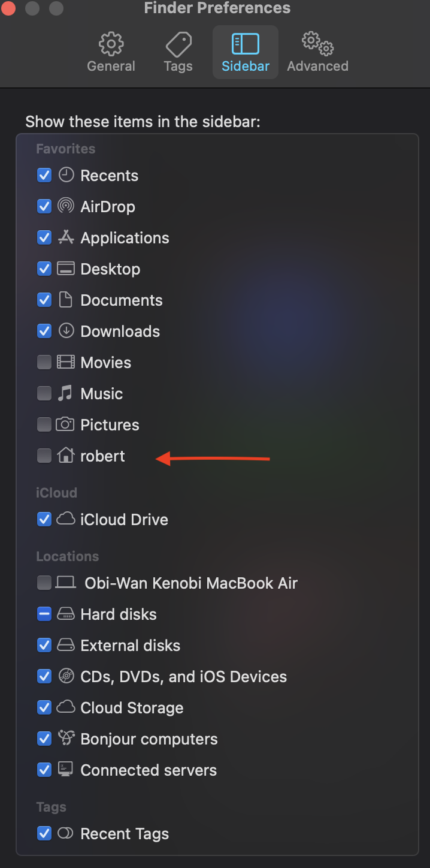Click the Movies filmstrip icon
The image size is (430, 868).
(65, 362)
